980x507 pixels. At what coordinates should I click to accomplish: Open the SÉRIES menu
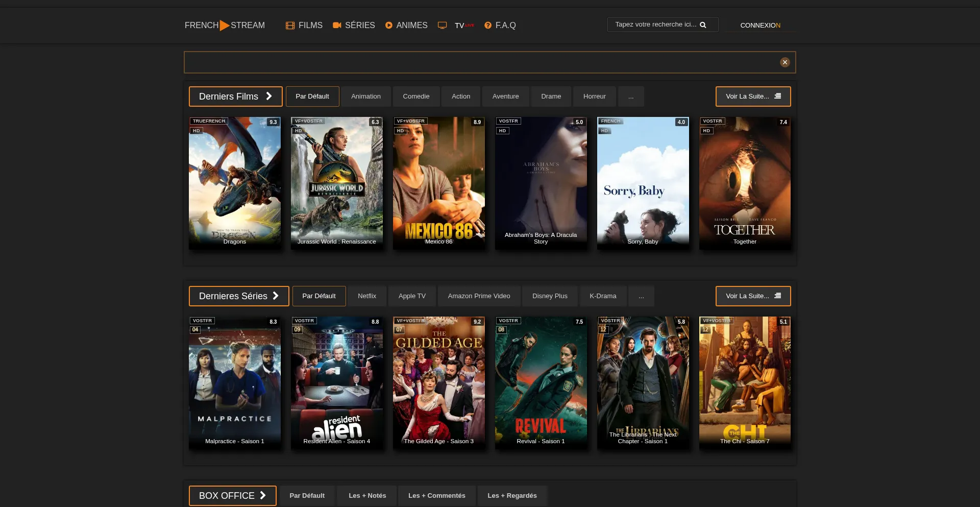click(x=354, y=25)
